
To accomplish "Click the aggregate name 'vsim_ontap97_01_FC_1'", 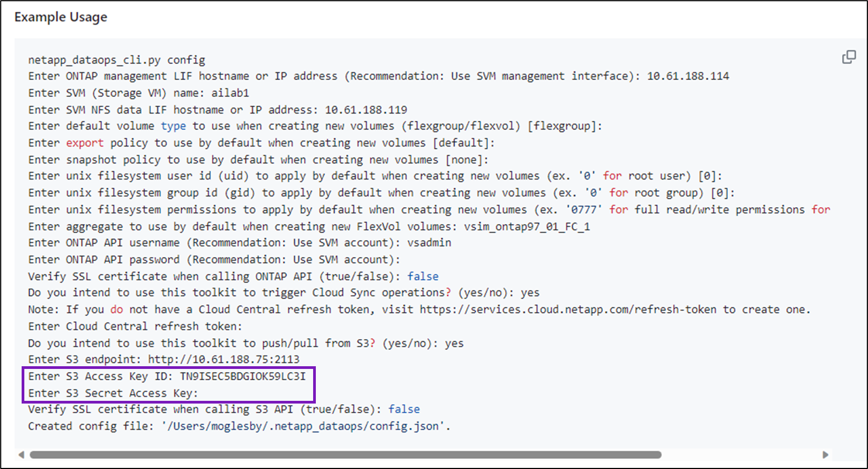I will pos(527,227).
